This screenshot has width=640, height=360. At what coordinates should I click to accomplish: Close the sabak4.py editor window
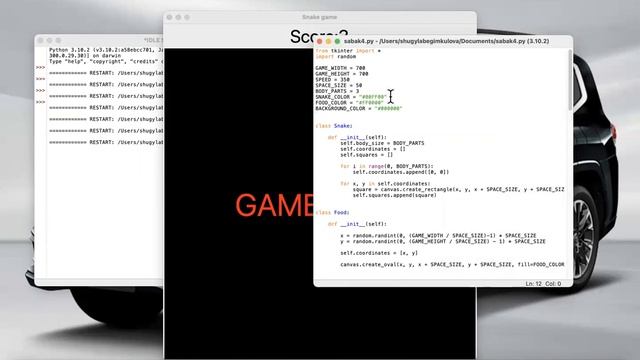coord(319,41)
